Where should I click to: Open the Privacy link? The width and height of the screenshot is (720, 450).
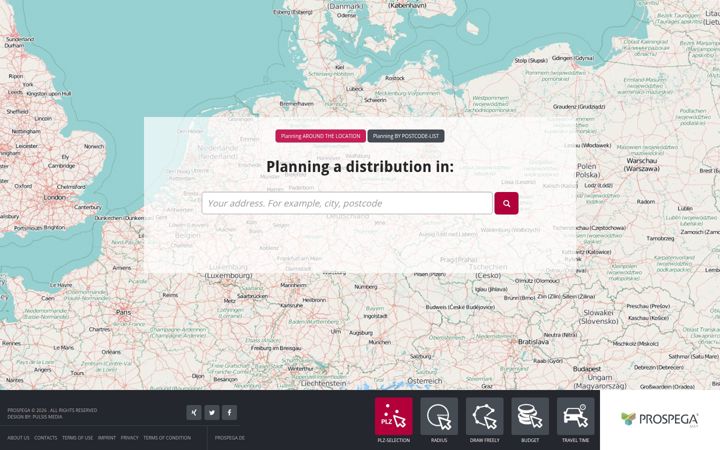129,438
